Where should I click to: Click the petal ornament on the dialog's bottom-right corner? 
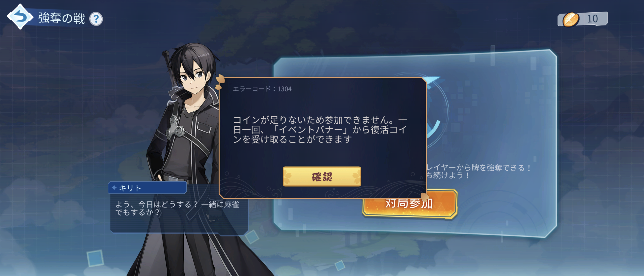point(424,197)
